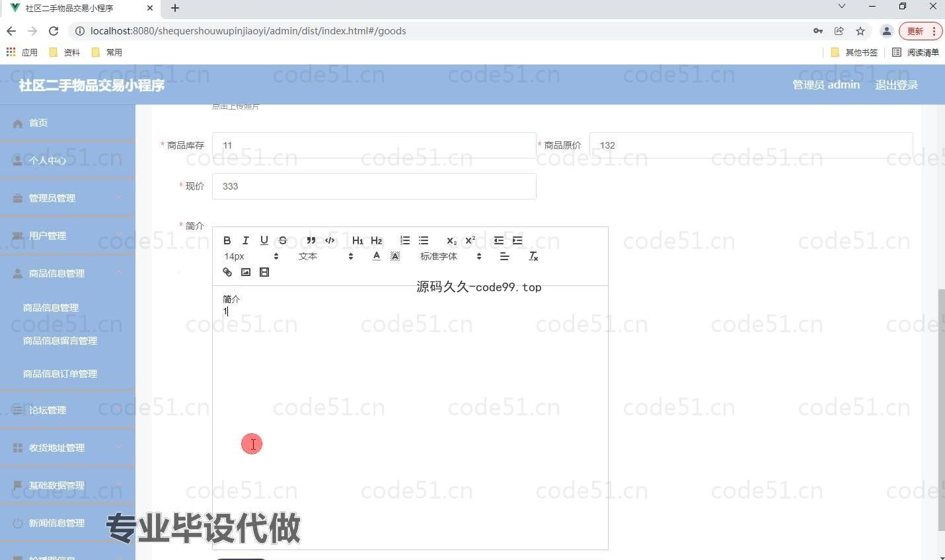Toggle underline formatting in editor
The width and height of the screenshot is (945, 560).
264,240
